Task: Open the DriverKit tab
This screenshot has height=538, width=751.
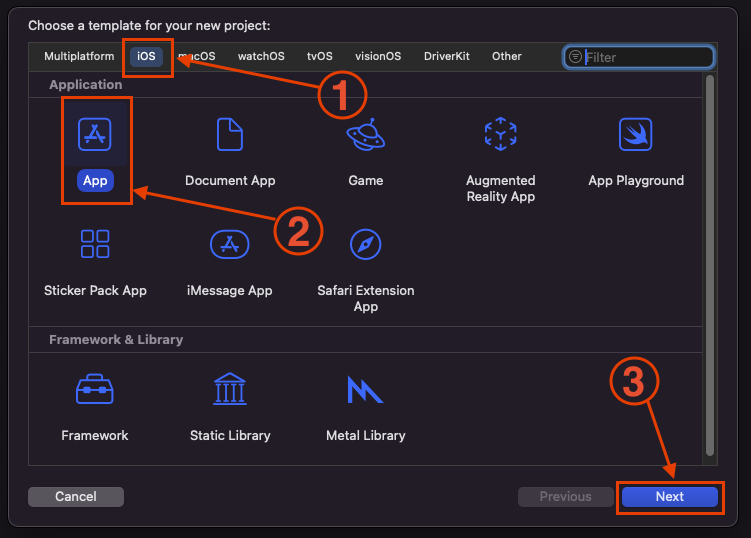Action: (446, 57)
